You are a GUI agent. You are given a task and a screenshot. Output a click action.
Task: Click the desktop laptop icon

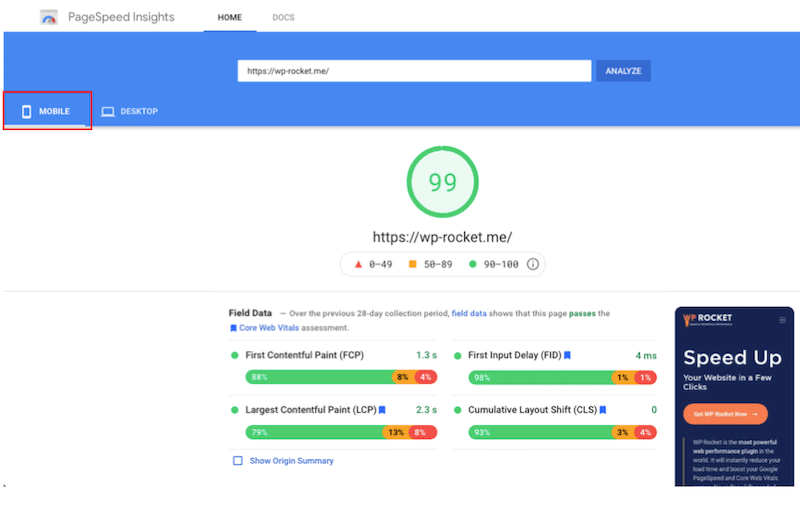pos(108,112)
